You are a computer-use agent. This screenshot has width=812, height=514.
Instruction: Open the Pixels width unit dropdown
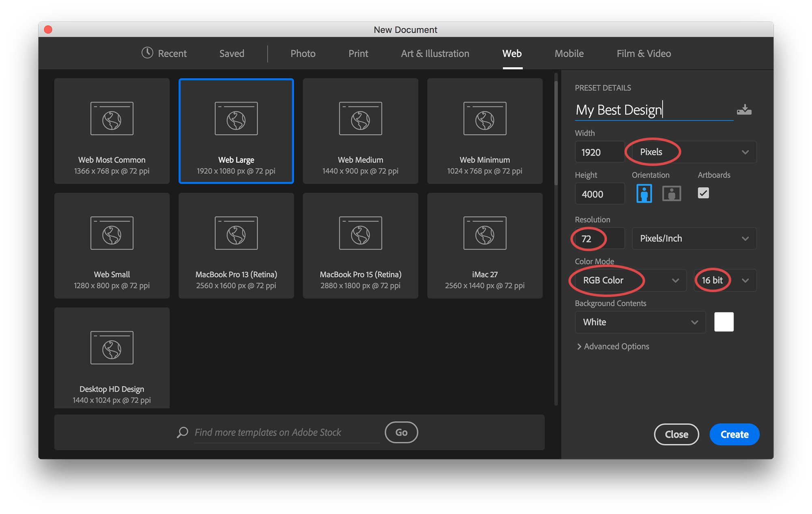(x=694, y=152)
